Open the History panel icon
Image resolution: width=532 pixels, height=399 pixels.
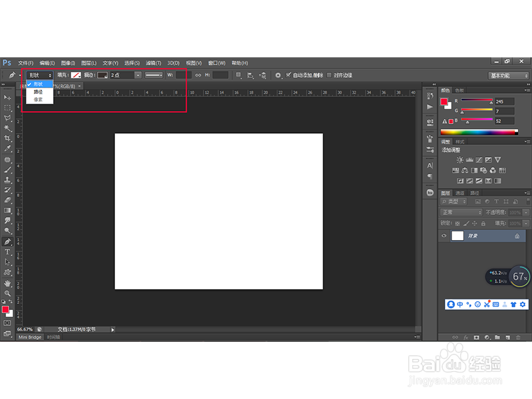[430, 96]
